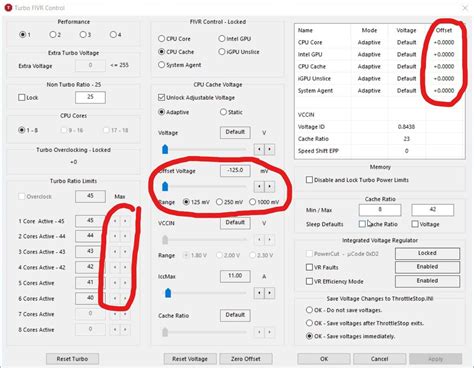Select Performance profile 2 radio button
The height and width of the screenshot is (368, 474).
pos(53,34)
